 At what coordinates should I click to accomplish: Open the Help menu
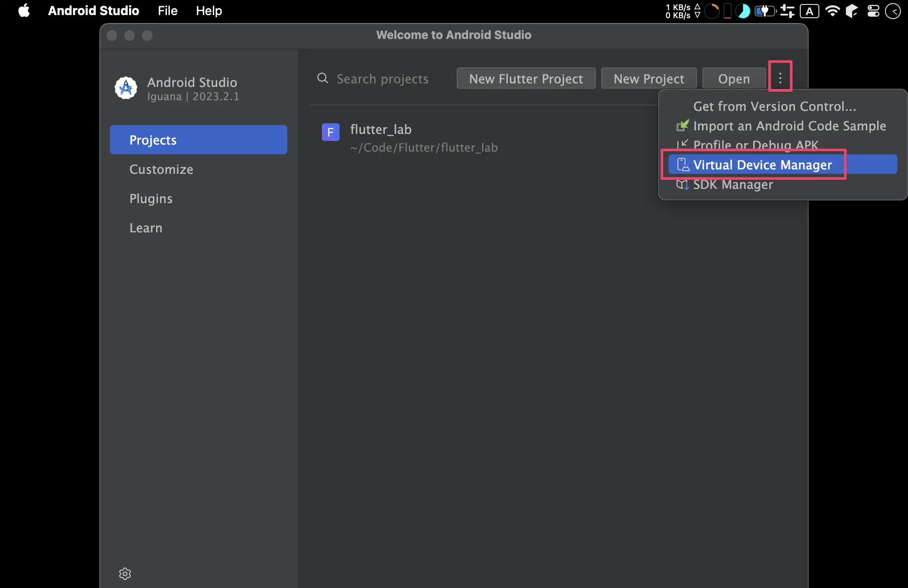209,11
